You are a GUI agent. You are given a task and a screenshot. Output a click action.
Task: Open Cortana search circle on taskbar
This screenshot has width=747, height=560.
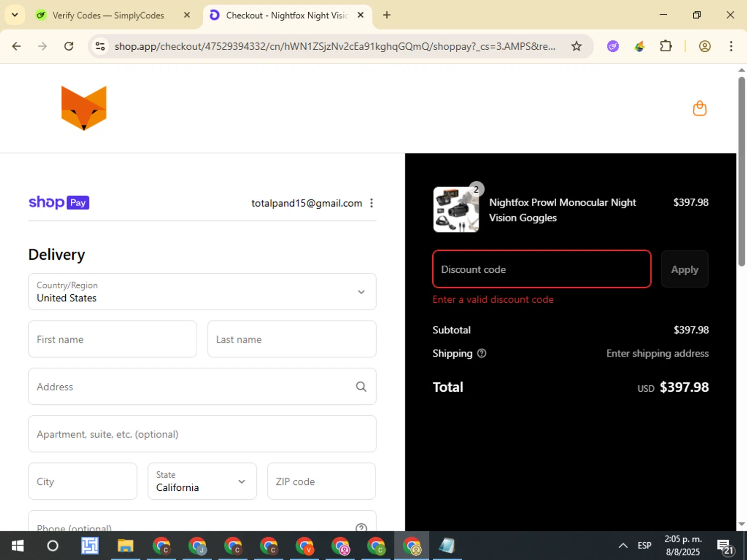click(52, 546)
